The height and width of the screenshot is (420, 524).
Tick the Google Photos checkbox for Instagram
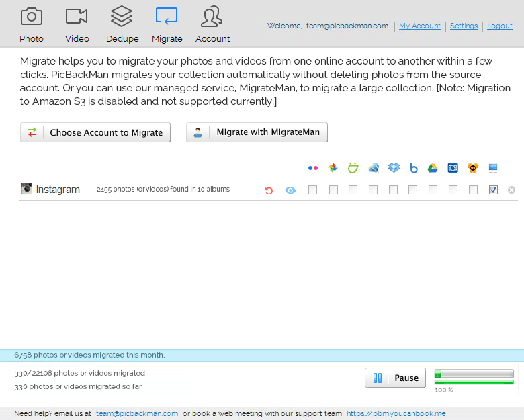[333, 190]
